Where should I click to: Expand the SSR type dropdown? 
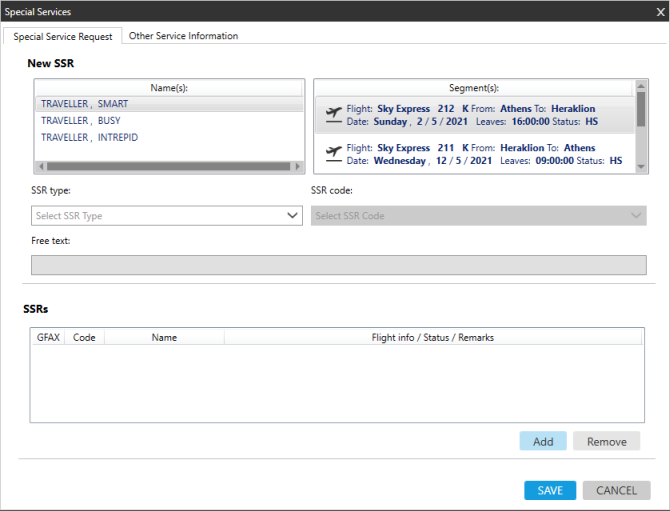[167, 216]
